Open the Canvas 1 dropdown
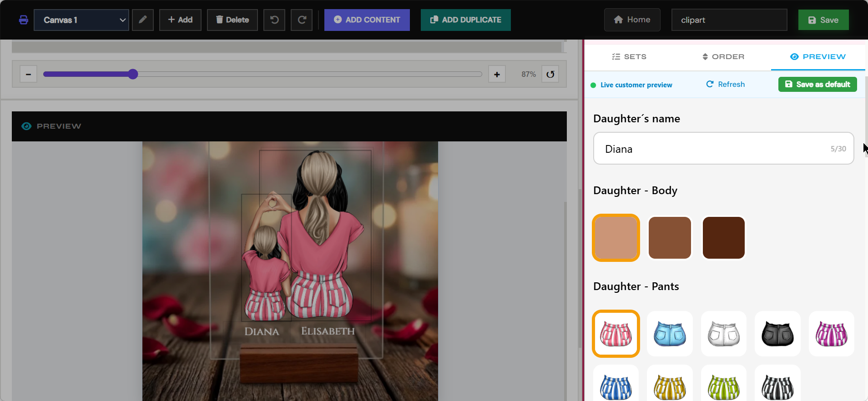This screenshot has width=868, height=401. [x=81, y=20]
